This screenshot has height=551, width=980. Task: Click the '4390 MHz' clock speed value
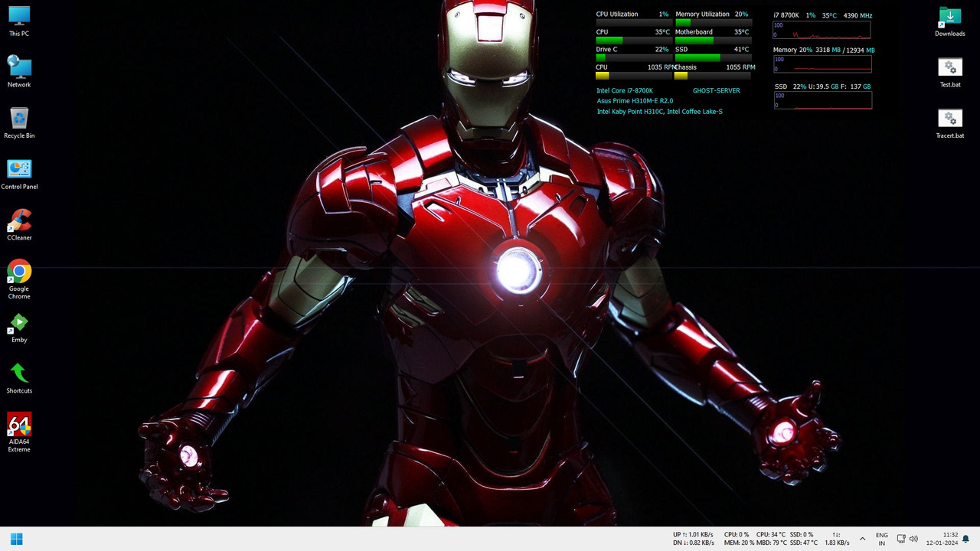[x=857, y=15]
